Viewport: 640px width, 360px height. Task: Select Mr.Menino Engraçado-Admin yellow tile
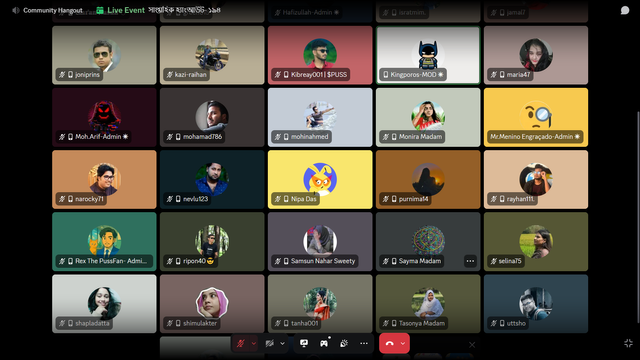pyautogui.click(x=536, y=117)
